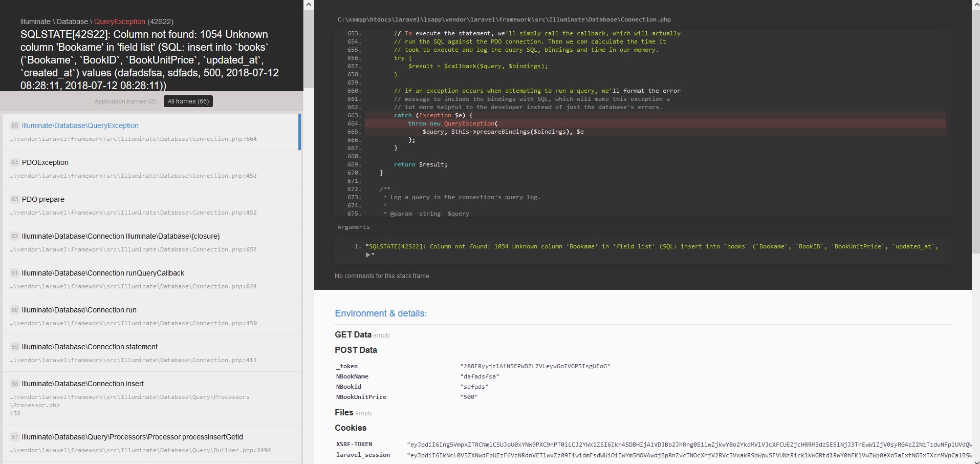This screenshot has height=464, width=980.
Task: Click code line 665 prepareBindings
Action: coord(503,132)
